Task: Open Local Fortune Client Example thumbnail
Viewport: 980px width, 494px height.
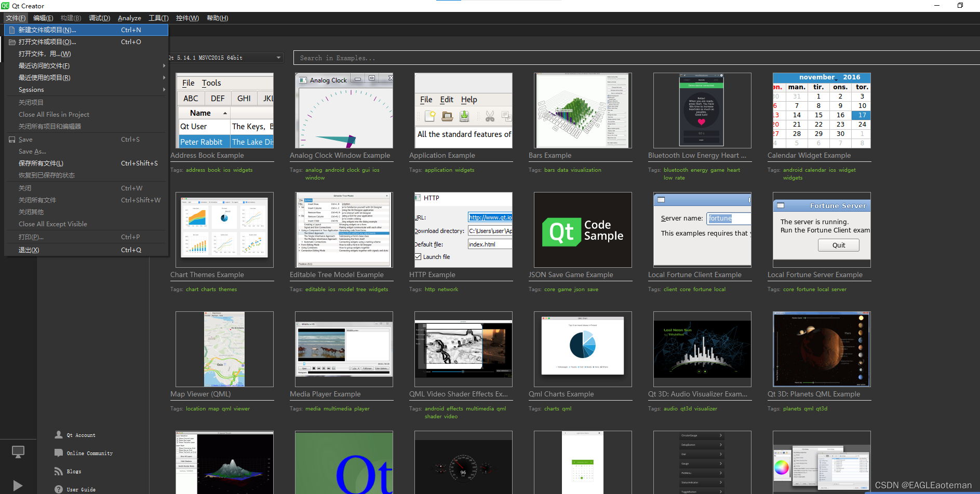Action: tap(702, 230)
